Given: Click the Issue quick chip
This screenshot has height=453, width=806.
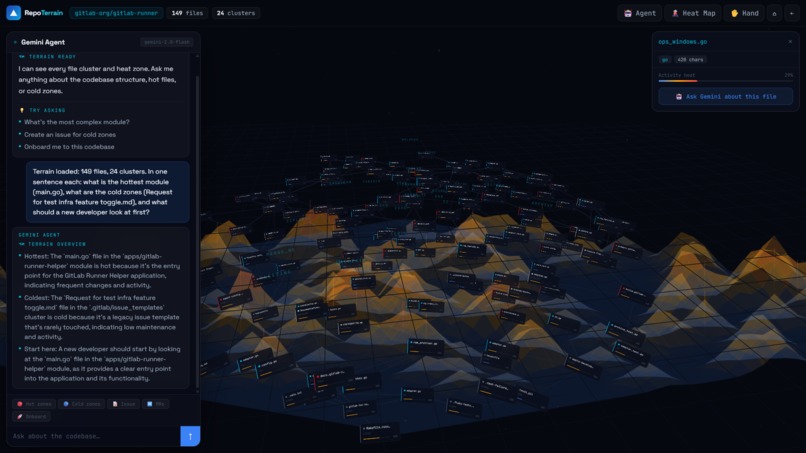Looking at the screenshot, I should (123, 404).
